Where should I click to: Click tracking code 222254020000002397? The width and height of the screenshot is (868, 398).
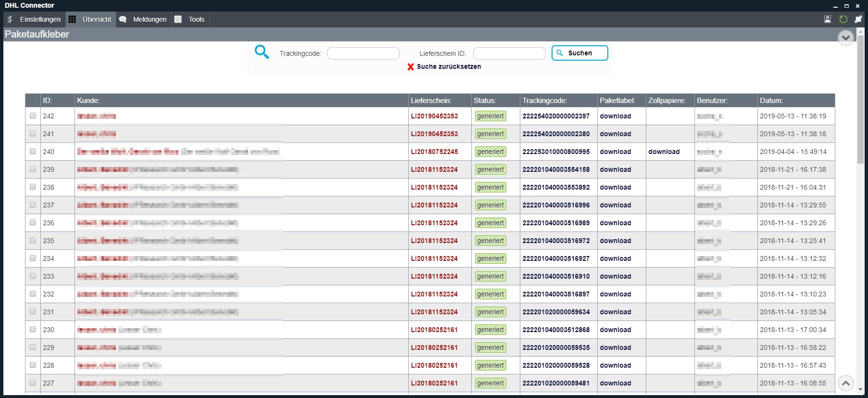point(556,116)
